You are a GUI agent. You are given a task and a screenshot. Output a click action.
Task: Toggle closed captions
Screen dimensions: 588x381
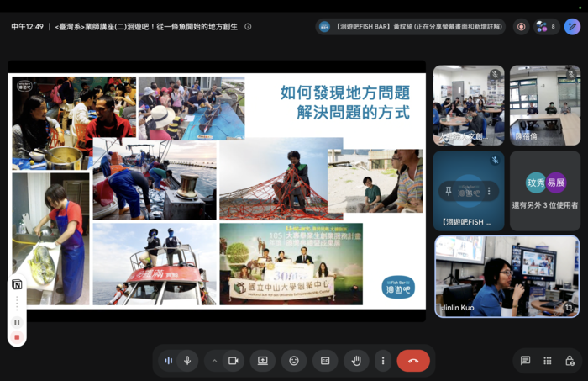[325, 361]
